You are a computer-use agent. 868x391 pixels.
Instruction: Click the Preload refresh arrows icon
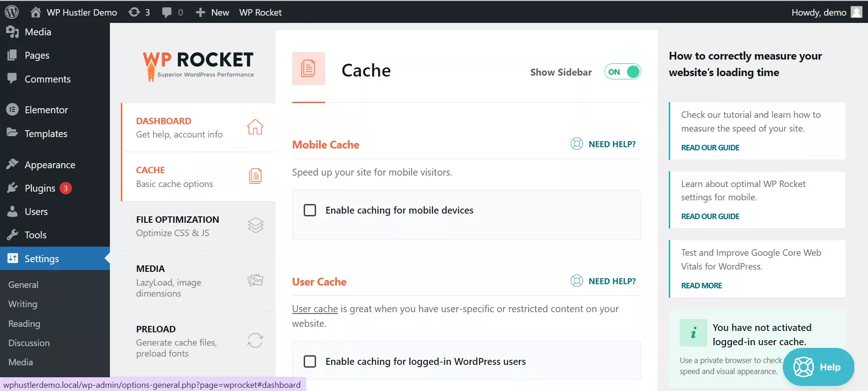(x=255, y=341)
